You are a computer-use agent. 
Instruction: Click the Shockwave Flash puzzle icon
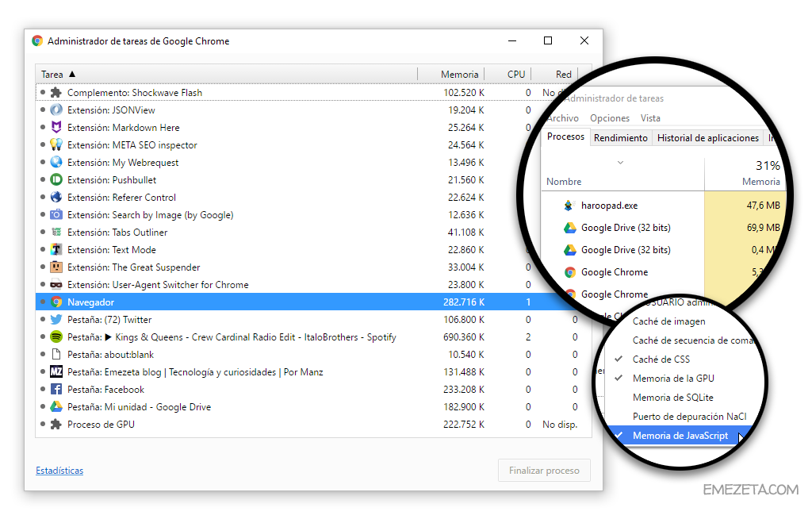click(56, 93)
